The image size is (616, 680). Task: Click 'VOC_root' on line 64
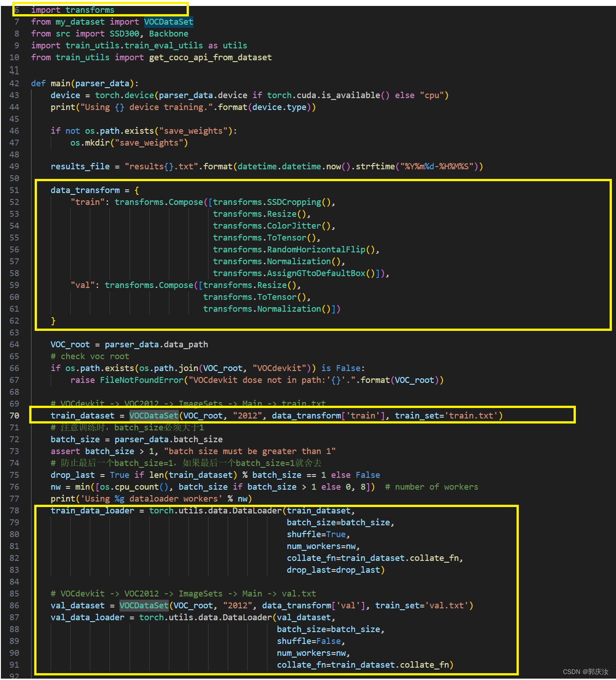point(70,345)
